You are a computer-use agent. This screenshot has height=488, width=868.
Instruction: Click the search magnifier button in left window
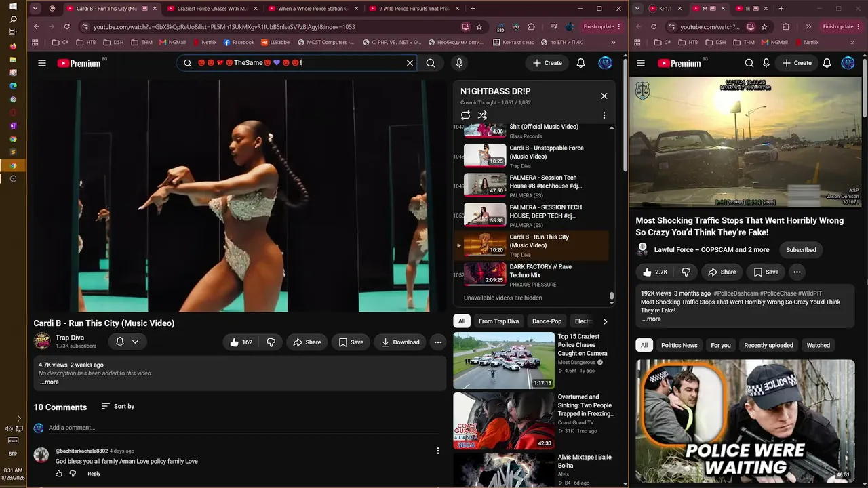[431, 63]
